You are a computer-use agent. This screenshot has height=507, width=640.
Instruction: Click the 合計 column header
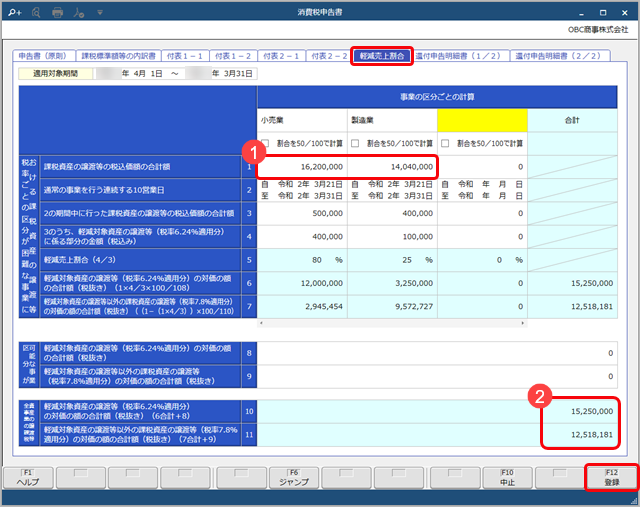[x=572, y=120]
